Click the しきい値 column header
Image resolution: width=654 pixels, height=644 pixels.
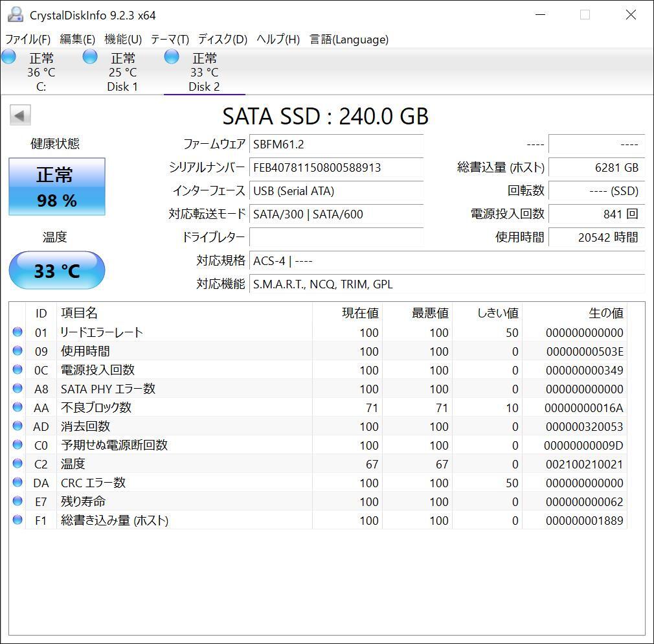(488, 313)
